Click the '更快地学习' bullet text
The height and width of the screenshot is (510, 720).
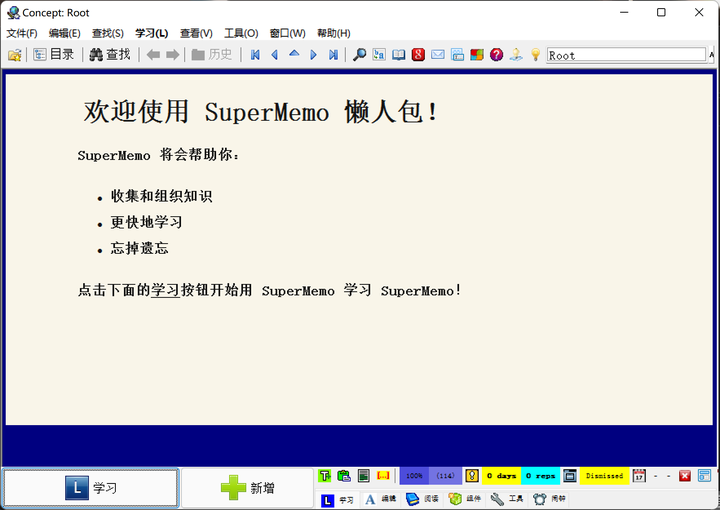(146, 222)
